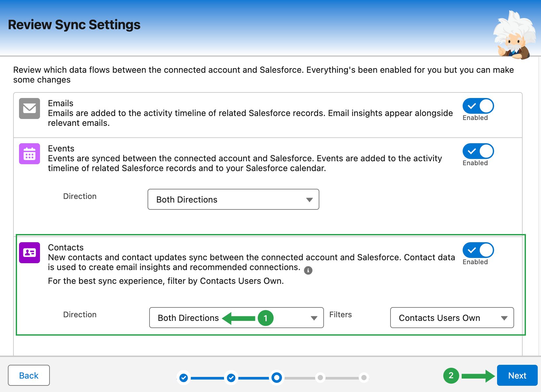Open the Contacts Users Own filter dropdown
Image resolution: width=541 pixels, height=392 pixels.
452,318
